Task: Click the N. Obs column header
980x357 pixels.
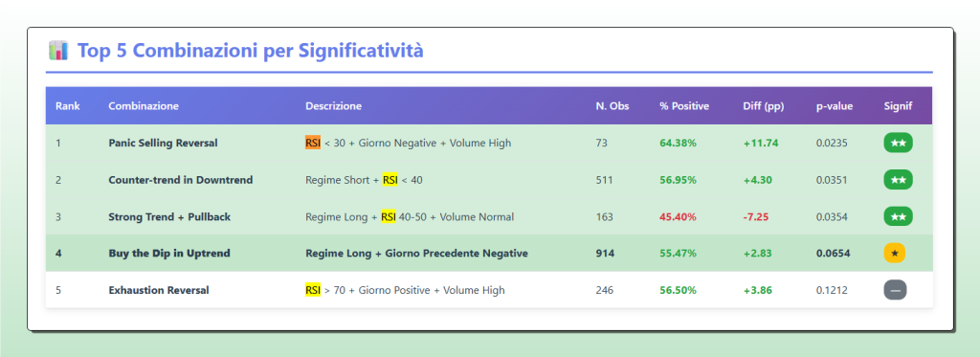Action: [x=612, y=106]
